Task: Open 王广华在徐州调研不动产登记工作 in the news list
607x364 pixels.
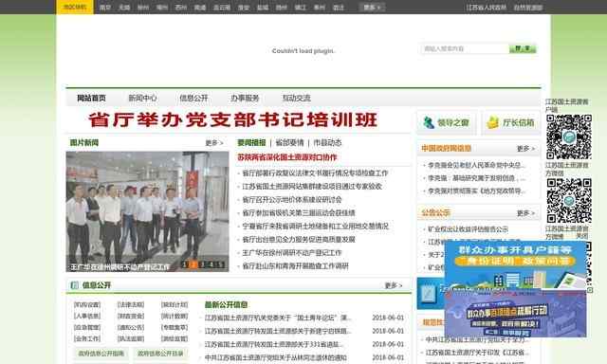Action: [x=292, y=253]
